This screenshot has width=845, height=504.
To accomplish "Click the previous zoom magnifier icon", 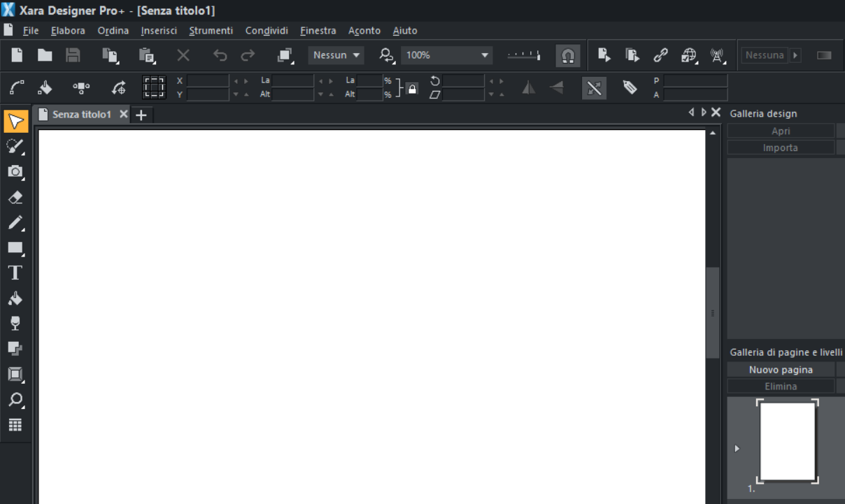I will (387, 55).
